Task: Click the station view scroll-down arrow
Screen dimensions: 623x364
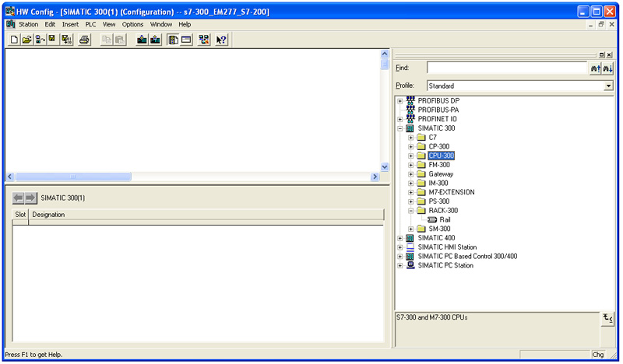Action: [384, 167]
